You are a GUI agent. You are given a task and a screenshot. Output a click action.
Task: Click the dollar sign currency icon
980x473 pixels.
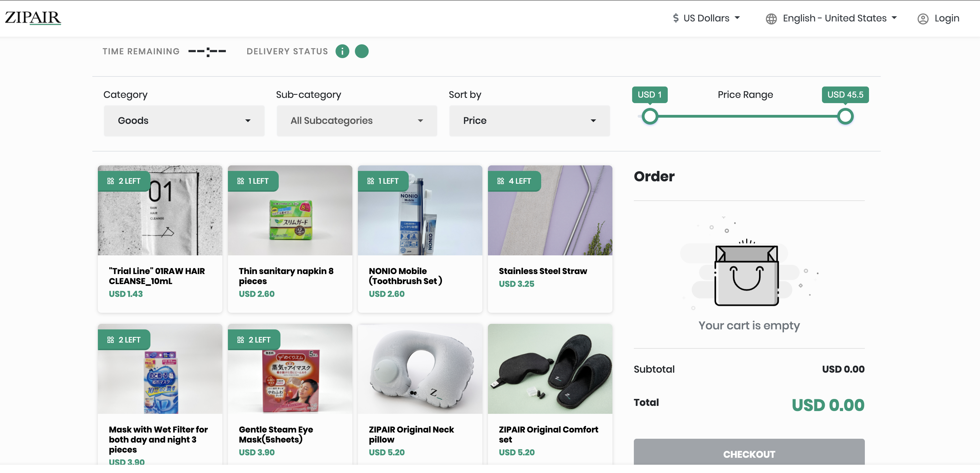pos(675,18)
